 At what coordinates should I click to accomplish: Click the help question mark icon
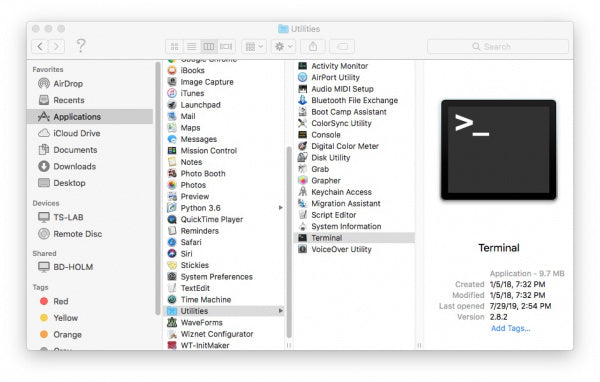pyautogui.click(x=81, y=46)
